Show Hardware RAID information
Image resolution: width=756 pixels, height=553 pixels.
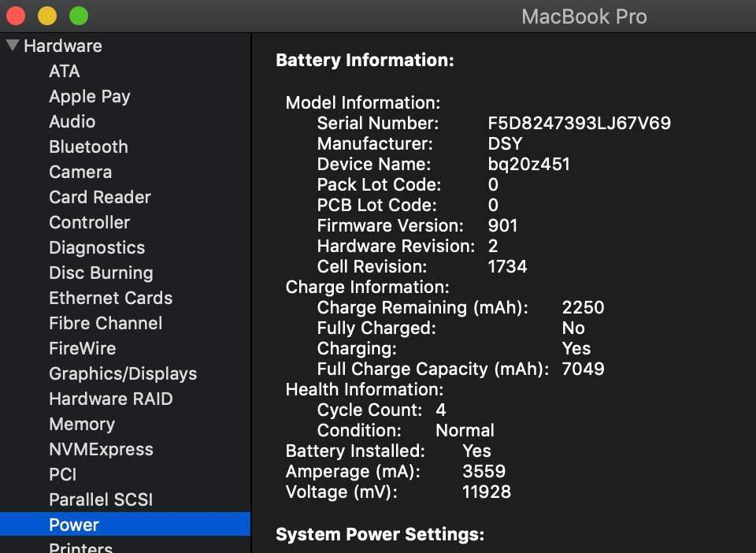(110, 399)
